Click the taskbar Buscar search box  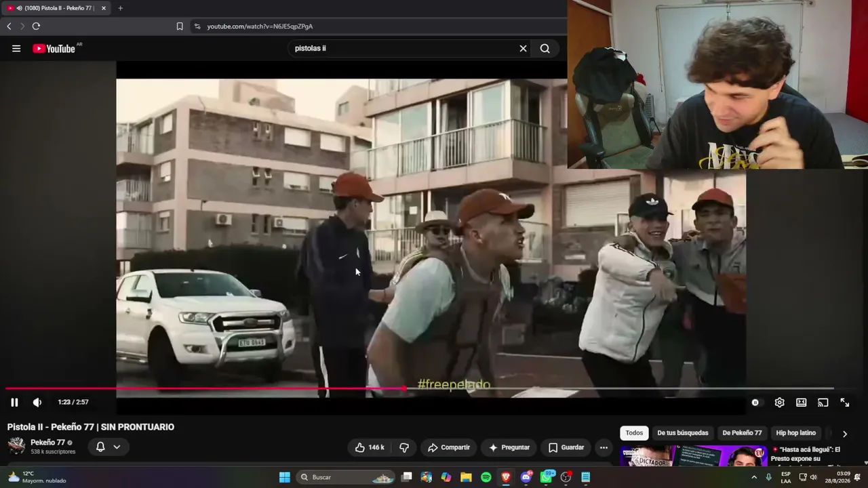click(347, 477)
